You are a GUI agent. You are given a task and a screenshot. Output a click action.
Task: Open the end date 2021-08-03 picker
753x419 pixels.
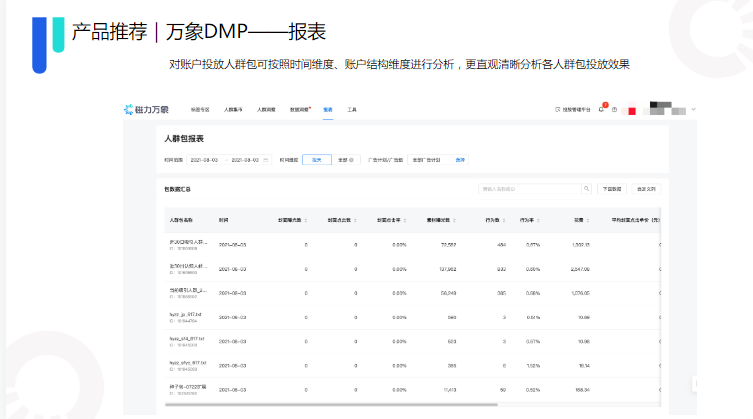click(x=245, y=160)
